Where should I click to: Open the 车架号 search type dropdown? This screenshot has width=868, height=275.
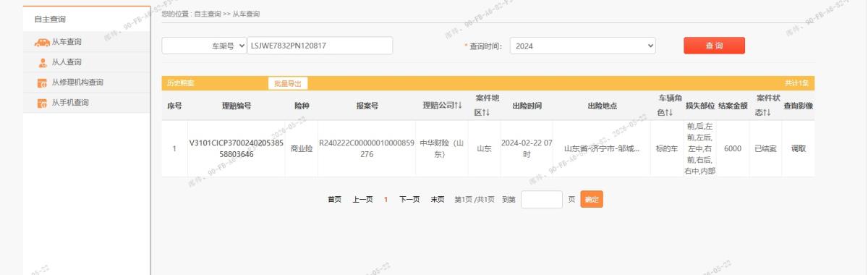click(205, 46)
